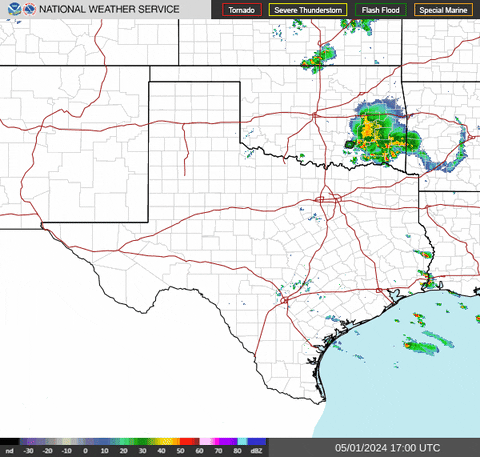Click the '-10' scale label
Viewport: 480px width, 457px height.
point(66,451)
